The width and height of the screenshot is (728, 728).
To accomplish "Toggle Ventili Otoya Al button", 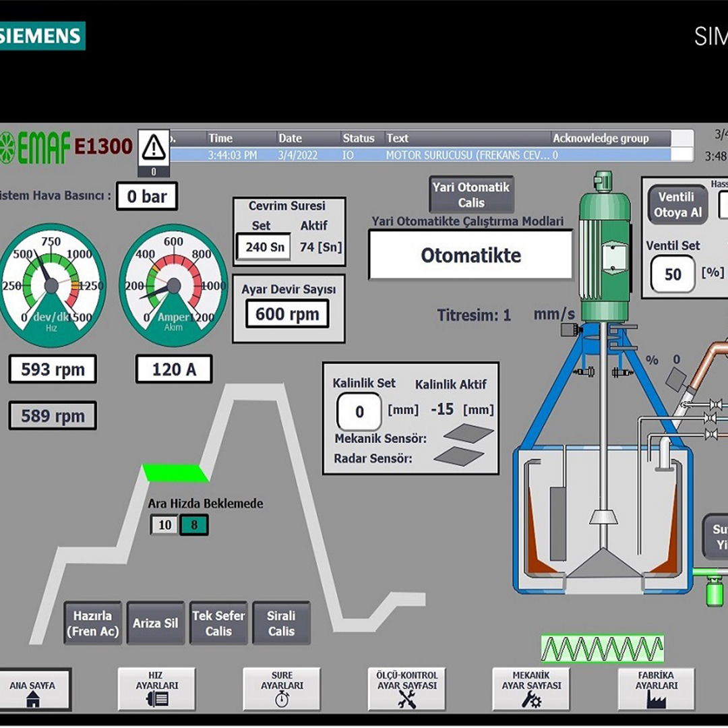I will pos(677,205).
